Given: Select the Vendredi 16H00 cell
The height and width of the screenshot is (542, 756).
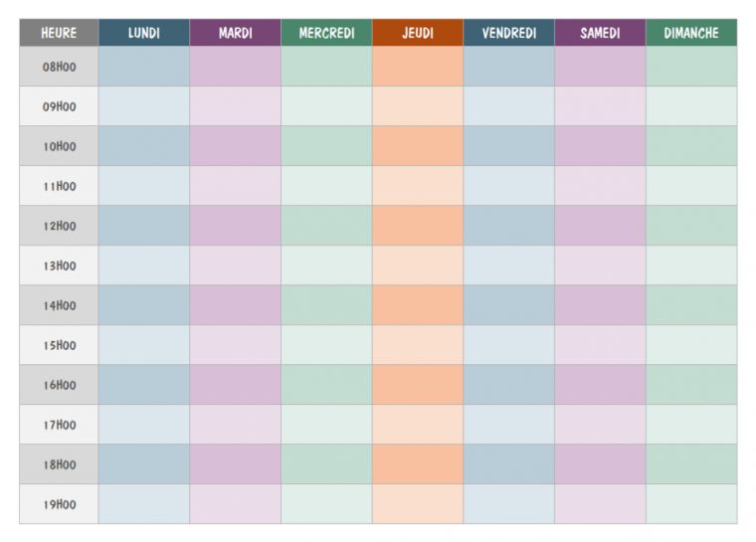Looking at the screenshot, I should click(x=508, y=385).
